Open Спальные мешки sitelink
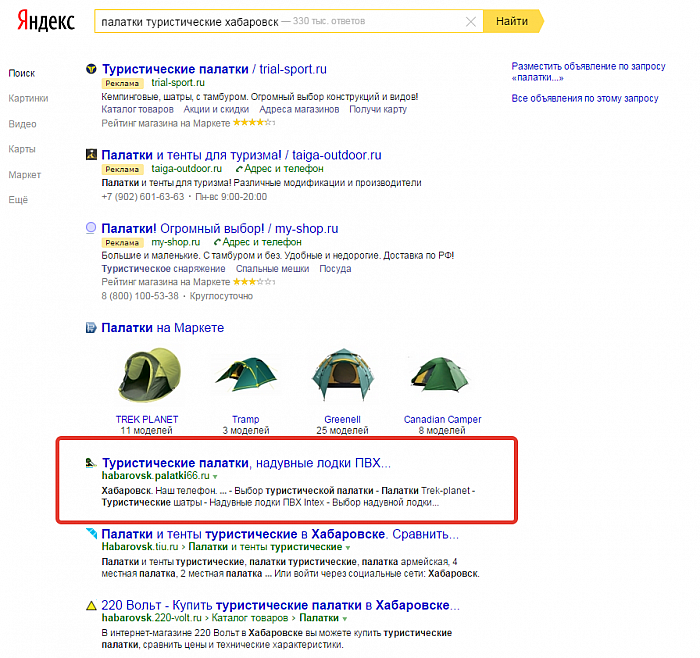Screen dimensions: 700x658 [272, 269]
